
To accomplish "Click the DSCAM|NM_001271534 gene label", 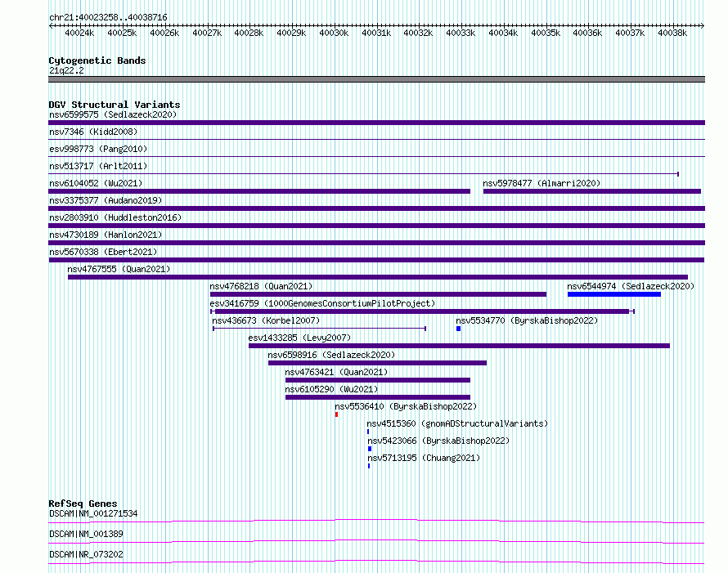I will click(x=93, y=513).
